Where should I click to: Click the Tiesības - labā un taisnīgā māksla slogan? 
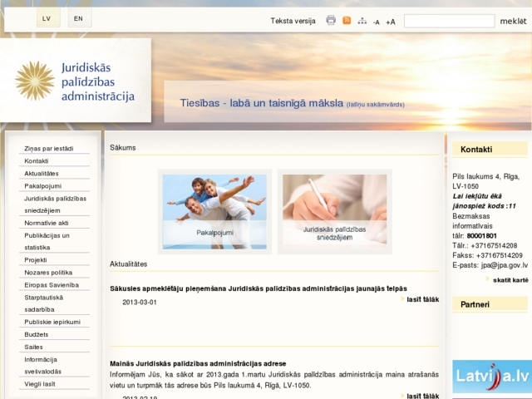(x=262, y=103)
